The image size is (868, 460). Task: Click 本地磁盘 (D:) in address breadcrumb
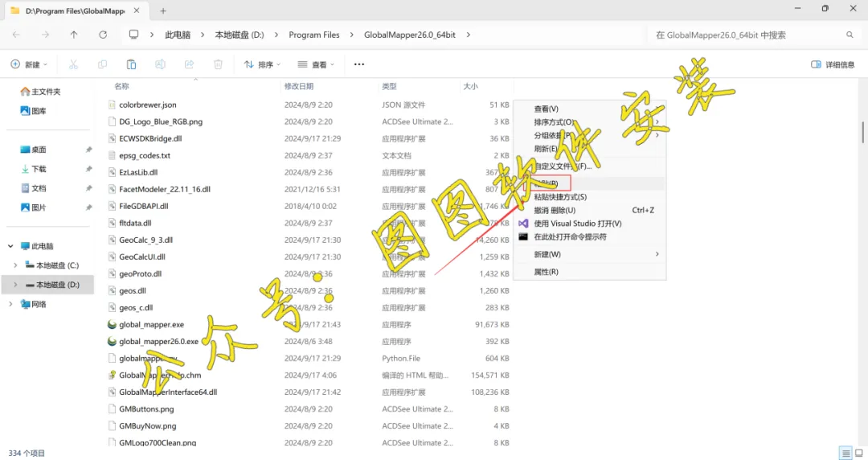coord(240,35)
